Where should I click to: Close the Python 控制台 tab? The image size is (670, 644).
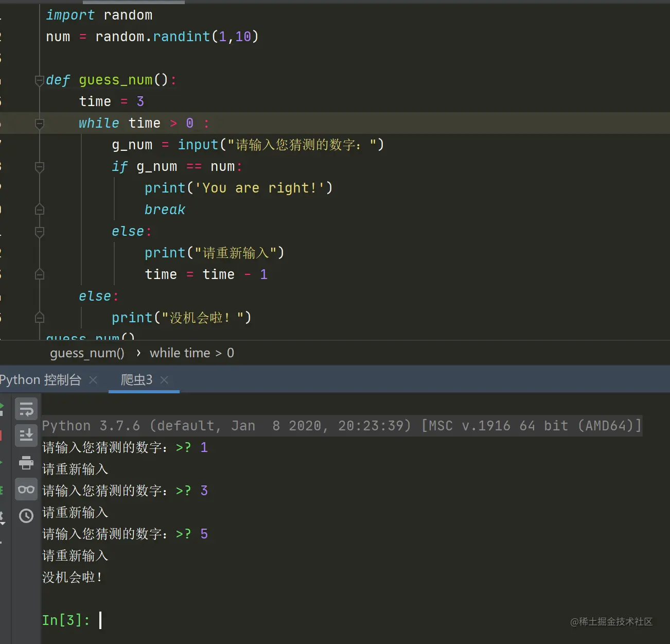tap(93, 380)
